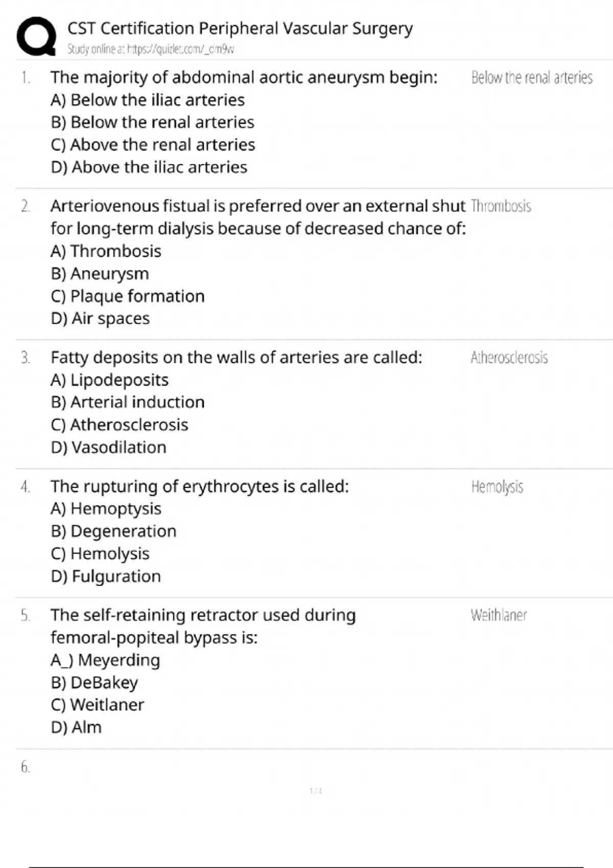Choose option 'C) Weitlaner'

(98, 705)
